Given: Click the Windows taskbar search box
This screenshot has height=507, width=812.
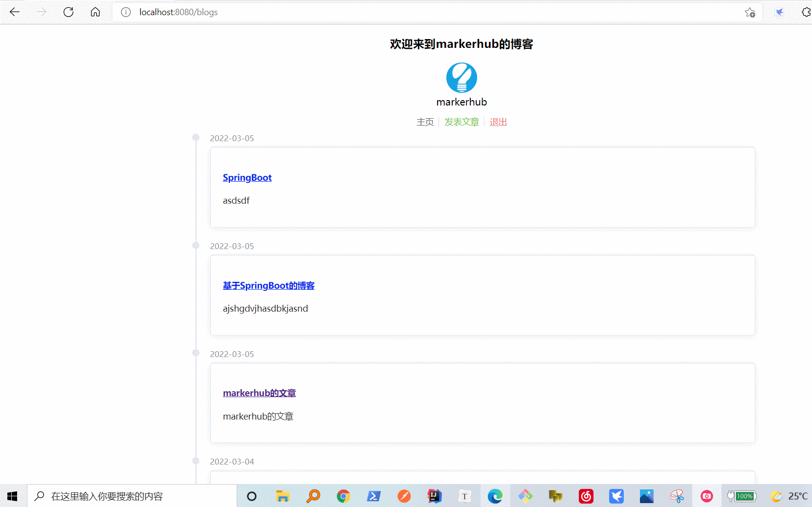Looking at the screenshot, I should (x=132, y=496).
